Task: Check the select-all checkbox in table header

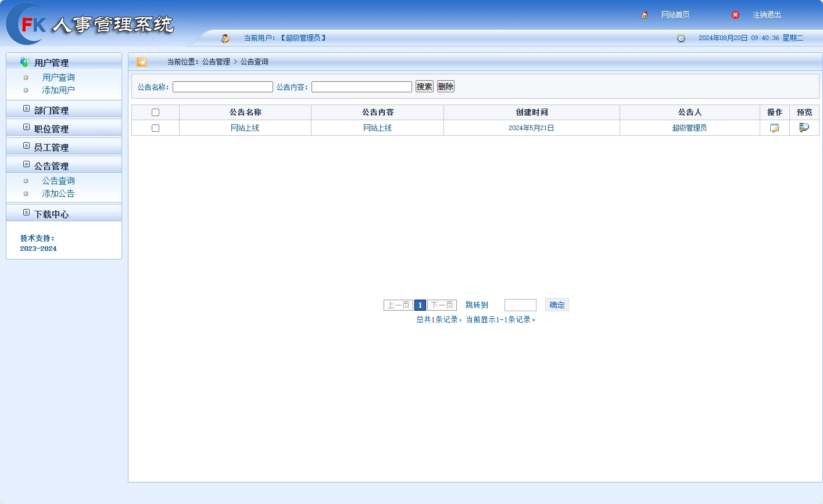Action: [155, 111]
